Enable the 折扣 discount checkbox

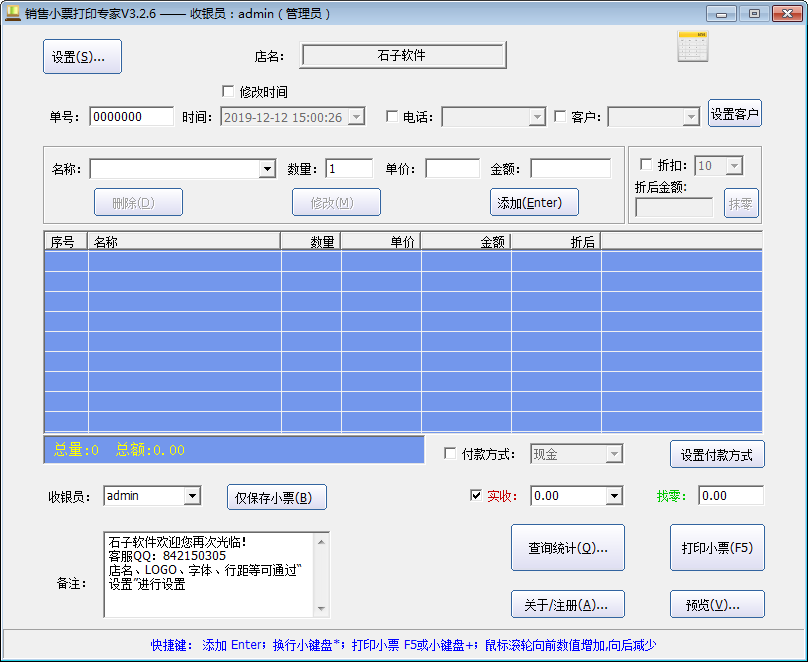646,164
